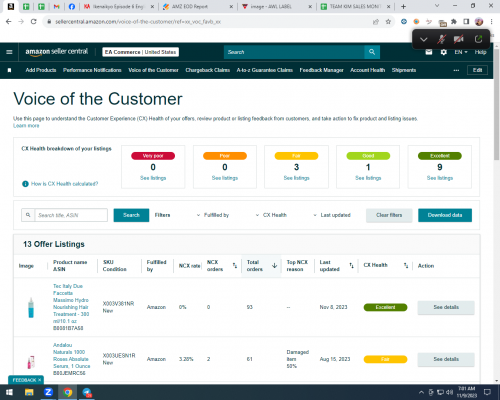This screenshot has width=500, height=400.
Task: Open Chrome three-dot menu
Action: pos(491,22)
